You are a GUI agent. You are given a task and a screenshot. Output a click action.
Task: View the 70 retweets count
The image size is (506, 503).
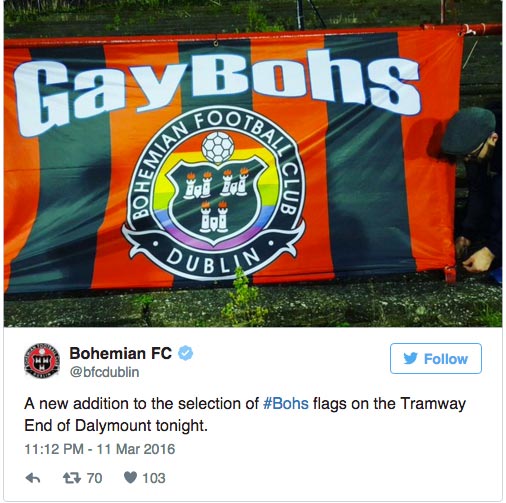coord(94,478)
